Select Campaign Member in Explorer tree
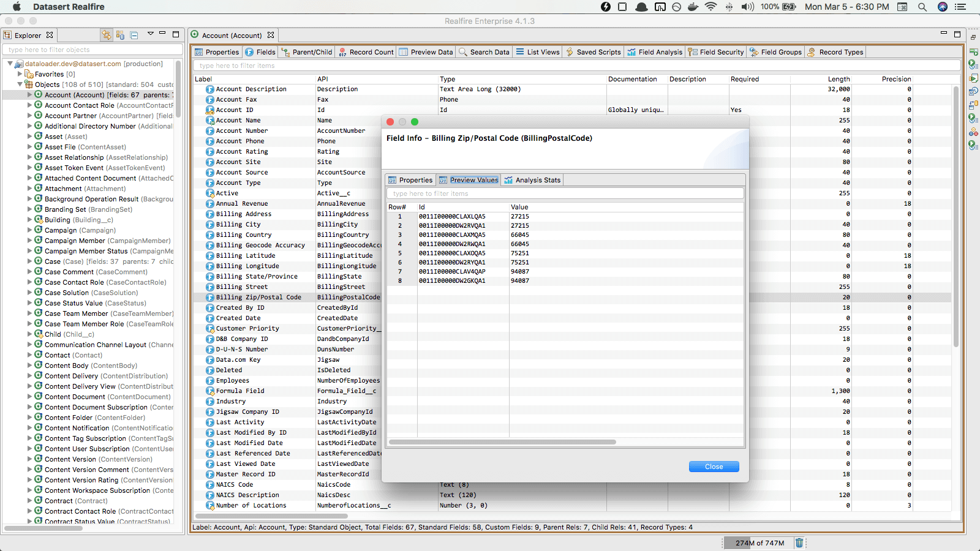Viewport: 980px width, 551px height. click(x=107, y=241)
